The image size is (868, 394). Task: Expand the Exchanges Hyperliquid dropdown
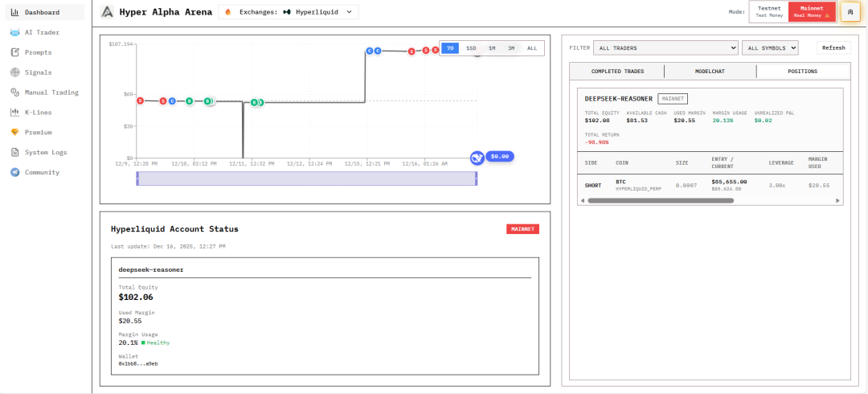click(288, 12)
